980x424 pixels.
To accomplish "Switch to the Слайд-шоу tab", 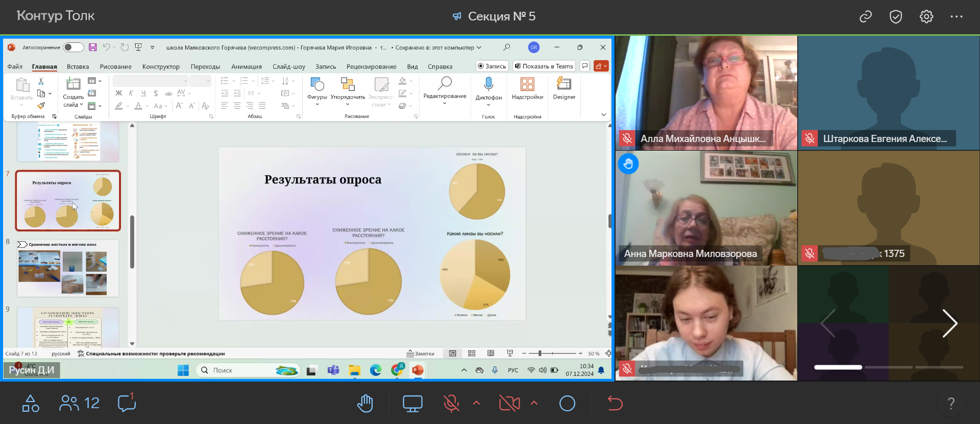I will (x=289, y=66).
